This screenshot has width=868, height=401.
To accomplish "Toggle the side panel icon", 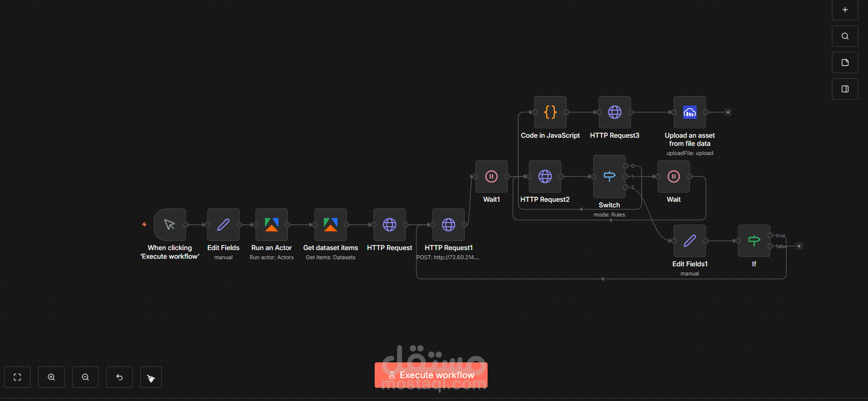I will pyautogui.click(x=845, y=89).
